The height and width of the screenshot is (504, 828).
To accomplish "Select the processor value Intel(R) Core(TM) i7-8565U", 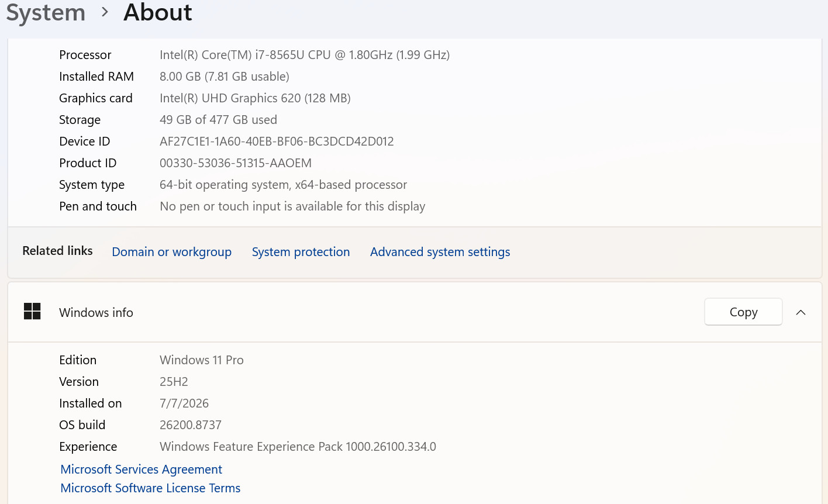I will [x=305, y=55].
